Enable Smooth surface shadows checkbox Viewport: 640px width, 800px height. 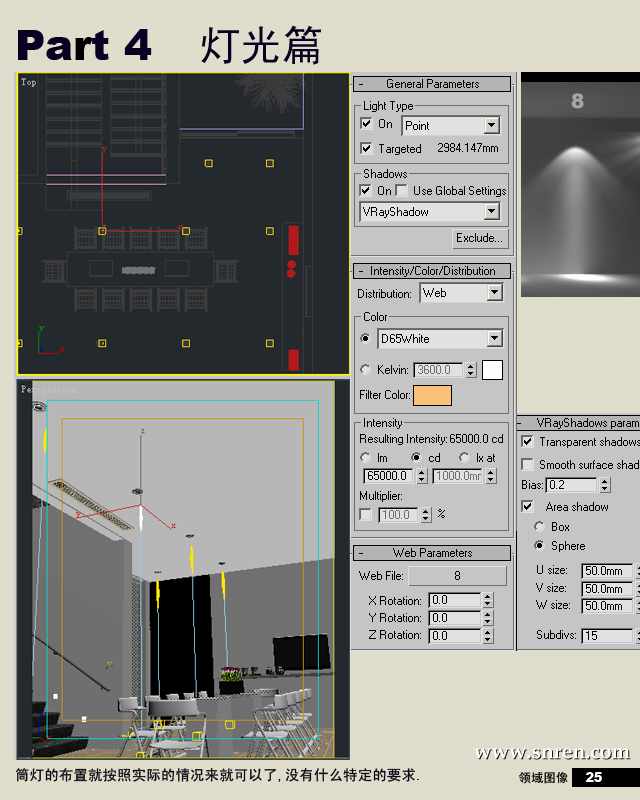527,464
